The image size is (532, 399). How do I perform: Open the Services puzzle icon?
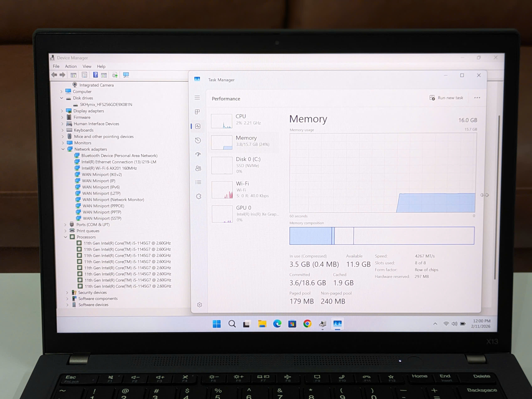199,197
